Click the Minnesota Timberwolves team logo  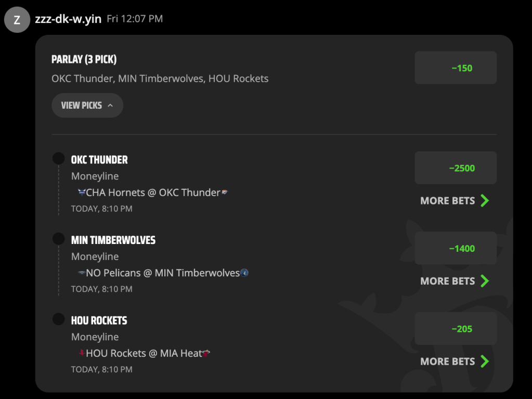click(244, 273)
